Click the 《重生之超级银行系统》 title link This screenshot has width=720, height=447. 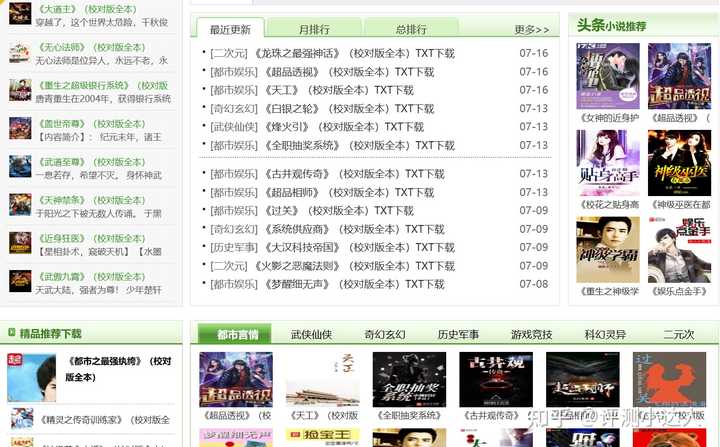pyautogui.click(x=84, y=86)
